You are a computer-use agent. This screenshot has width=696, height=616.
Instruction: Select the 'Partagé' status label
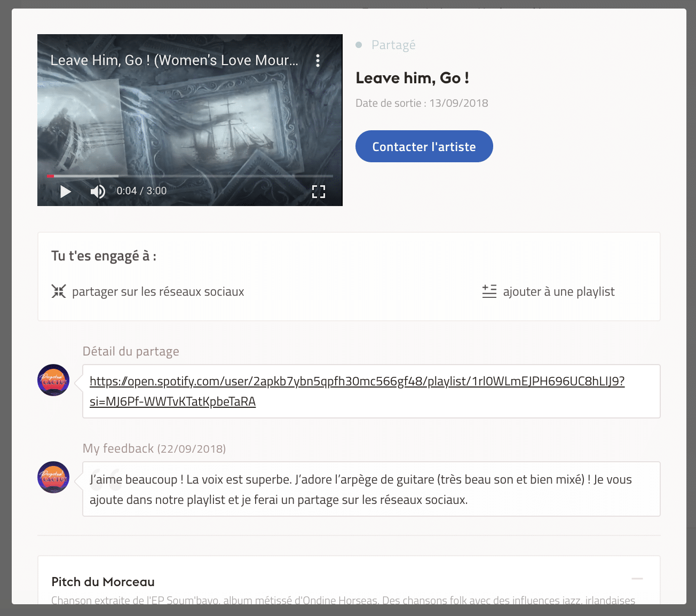[393, 45]
